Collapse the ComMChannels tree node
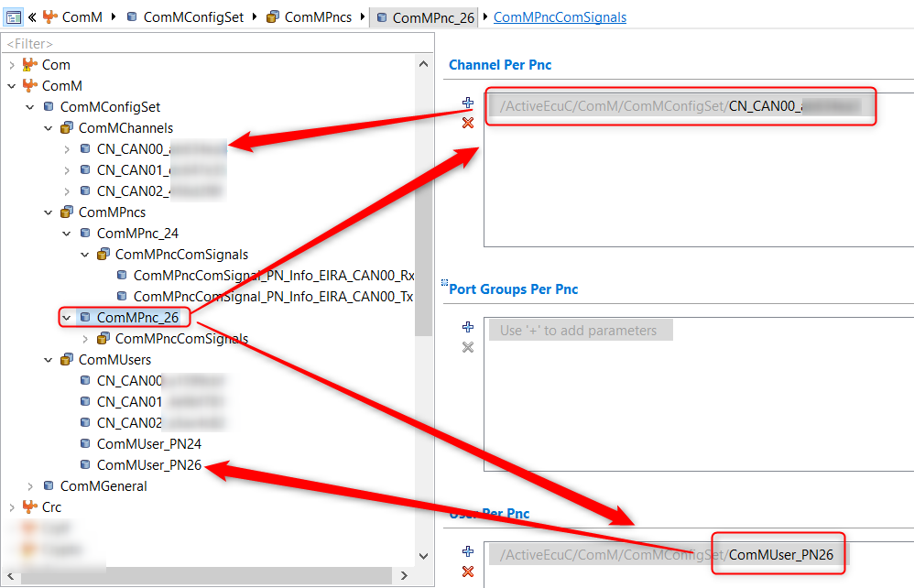This screenshot has height=588, width=914. (x=49, y=128)
